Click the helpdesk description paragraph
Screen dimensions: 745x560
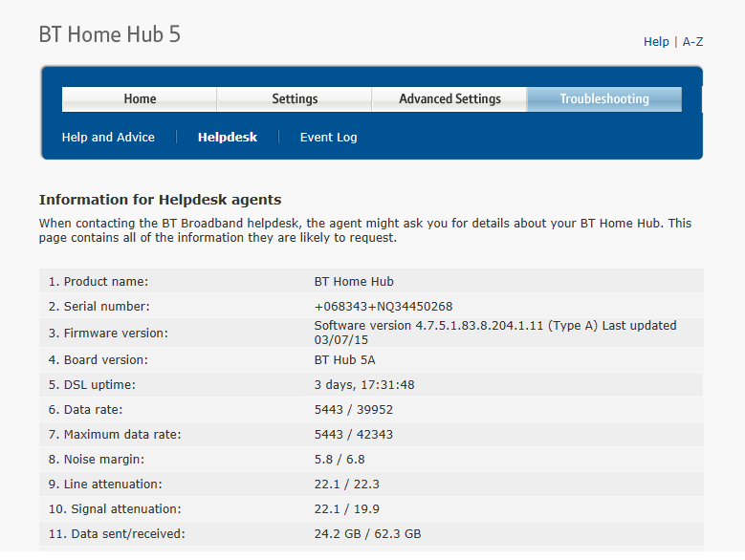tap(365, 230)
